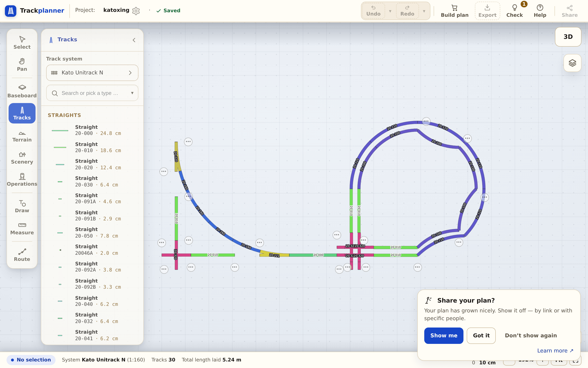Click the Export button

487,11
